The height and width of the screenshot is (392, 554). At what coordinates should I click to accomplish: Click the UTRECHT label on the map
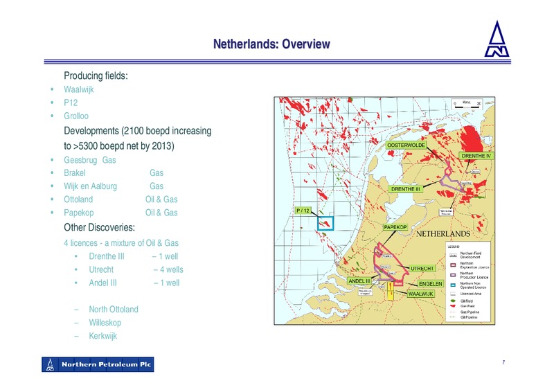(x=422, y=269)
